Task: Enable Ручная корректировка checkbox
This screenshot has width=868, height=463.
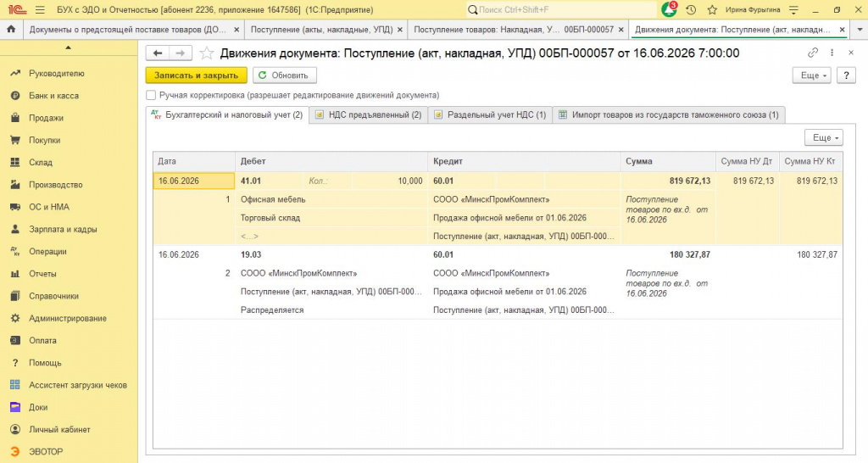Action: tap(151, 95)
